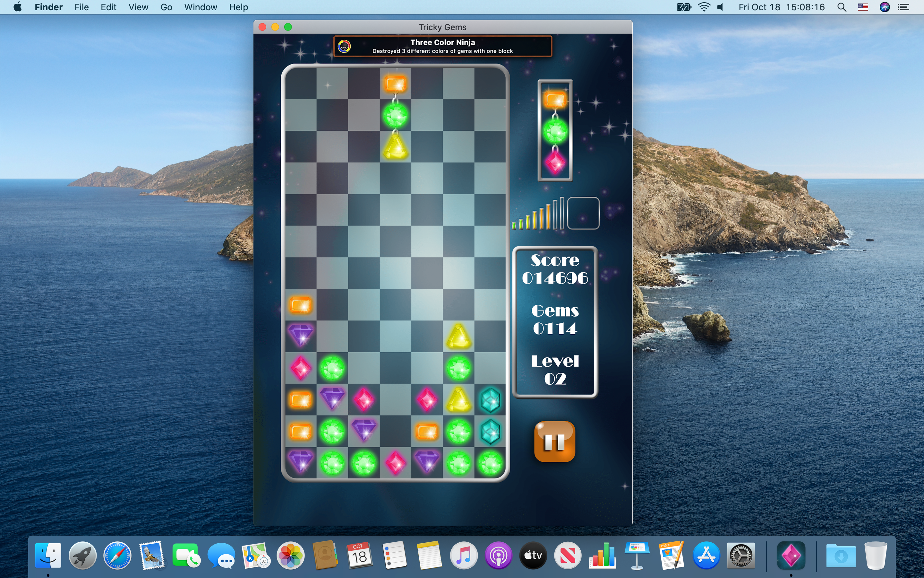The image size is (924, 578).
Task: Click the Level 02 indicator
Action: click(x=555, y=370)
